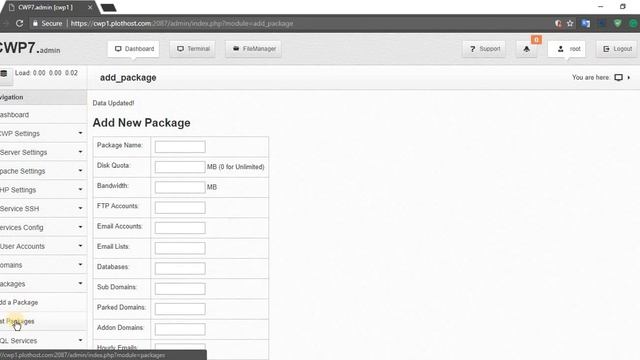Collapse the Packages menu

point(43,284)
